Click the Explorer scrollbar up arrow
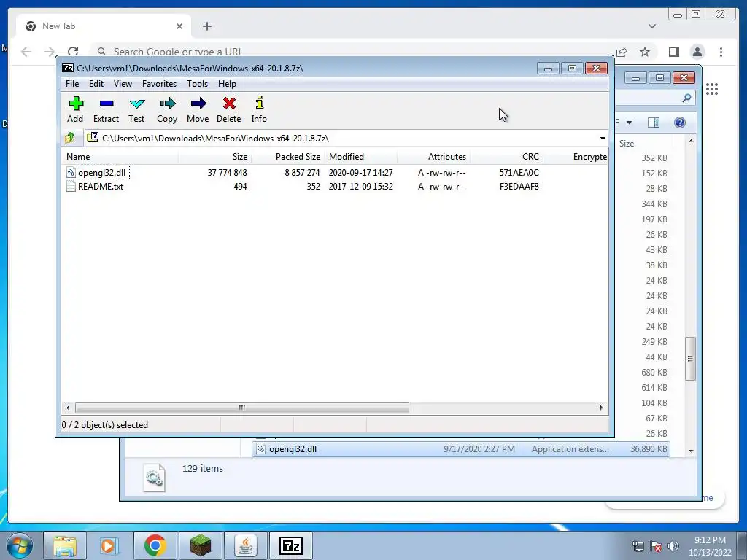 (690, 141)
